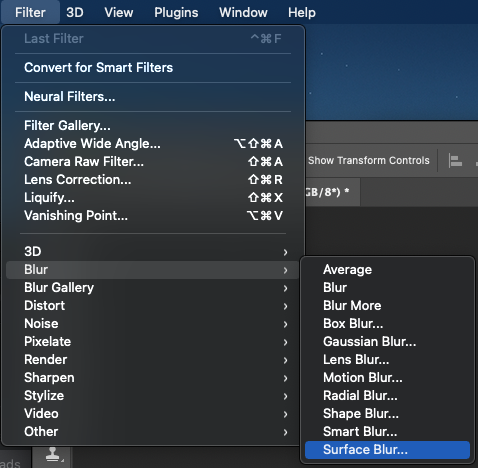Expand the Video submenu
This screenshot has height=468, width=478.
(x=153, y=414)
